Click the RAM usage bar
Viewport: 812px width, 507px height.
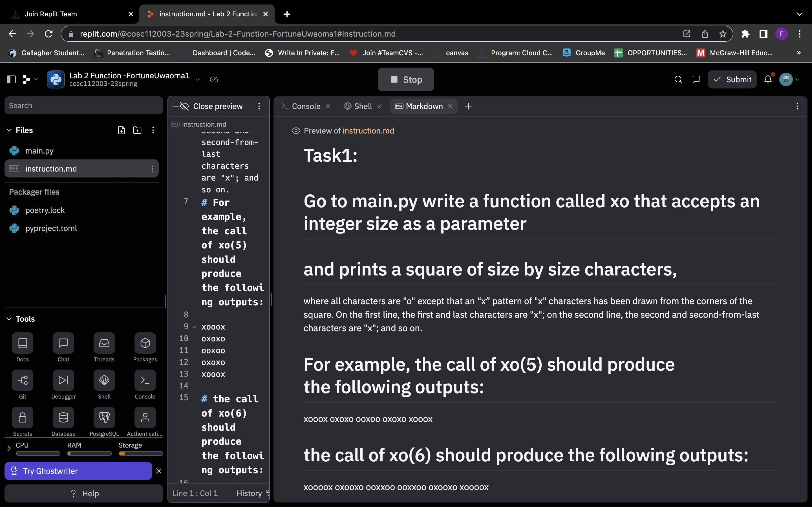tap(89, 453)
